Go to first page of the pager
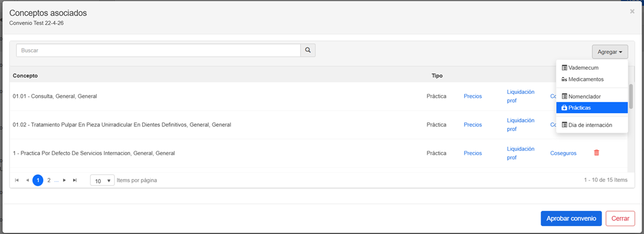The height and width of the screenshot is (234, 644). [17, 180]
